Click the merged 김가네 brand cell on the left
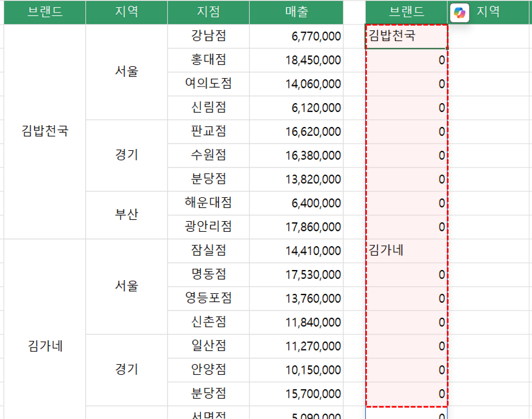Image resolution: width=532 pixels, height=419 pixels. click(45, 346)
